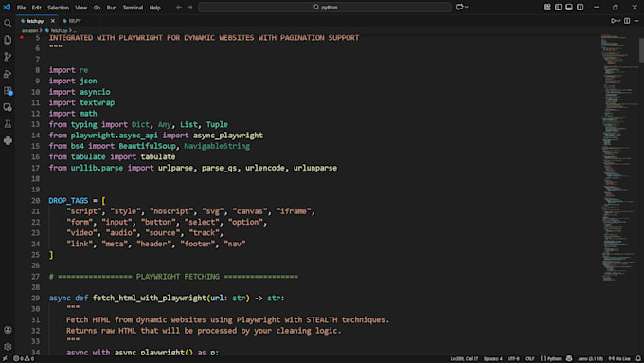Image resolution: width=644 pixels, height=363 pixels.
Task: Click "iframe" string on line 21
Action: tap(294, 211)
